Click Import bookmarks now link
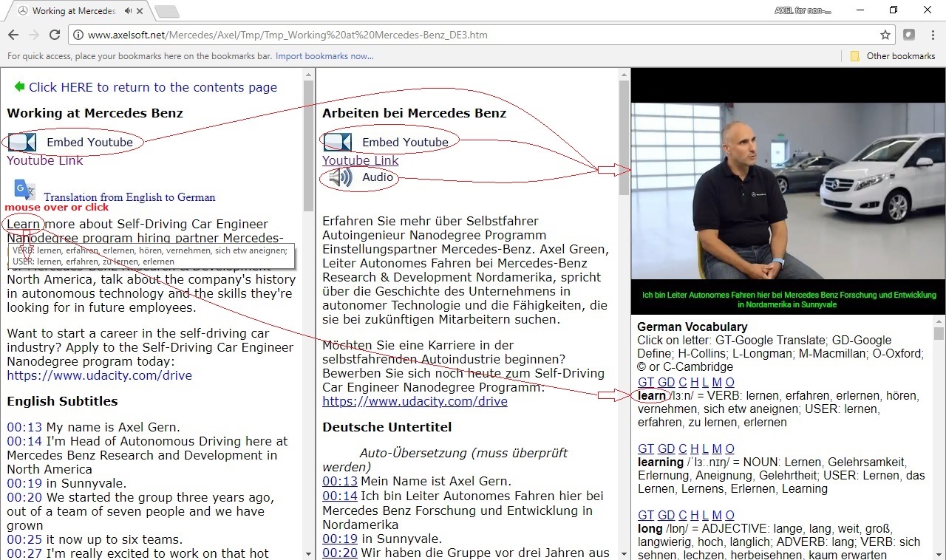The height and width of the screenshot is (560, 946). coord(324,56)
